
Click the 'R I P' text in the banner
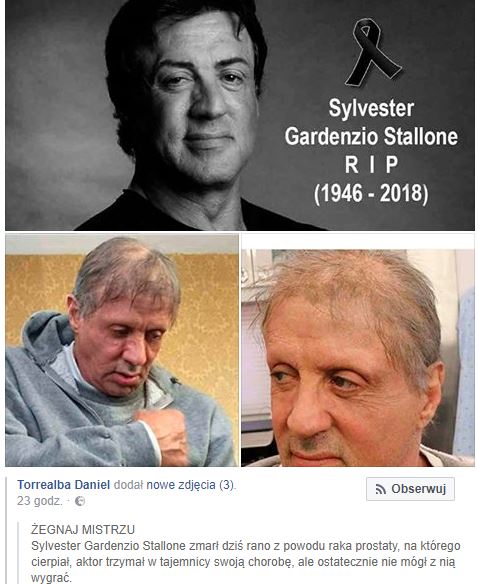click(x=371, y=165)
